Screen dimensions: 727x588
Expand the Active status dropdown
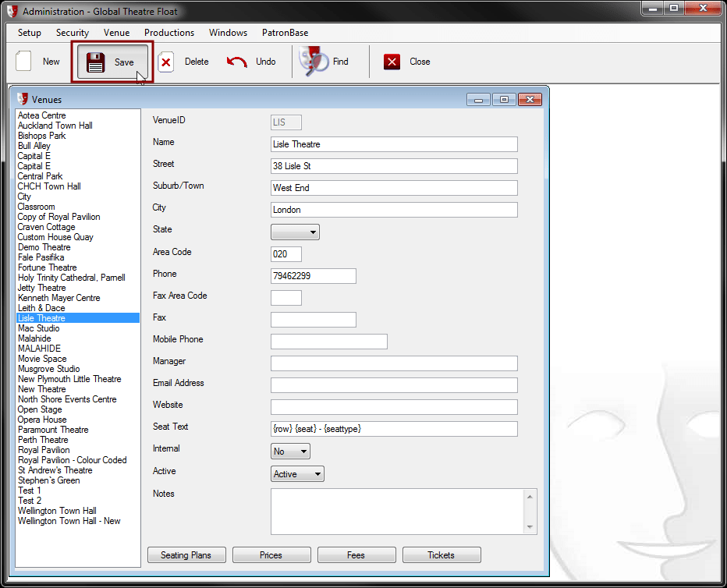tap(297, 473)
